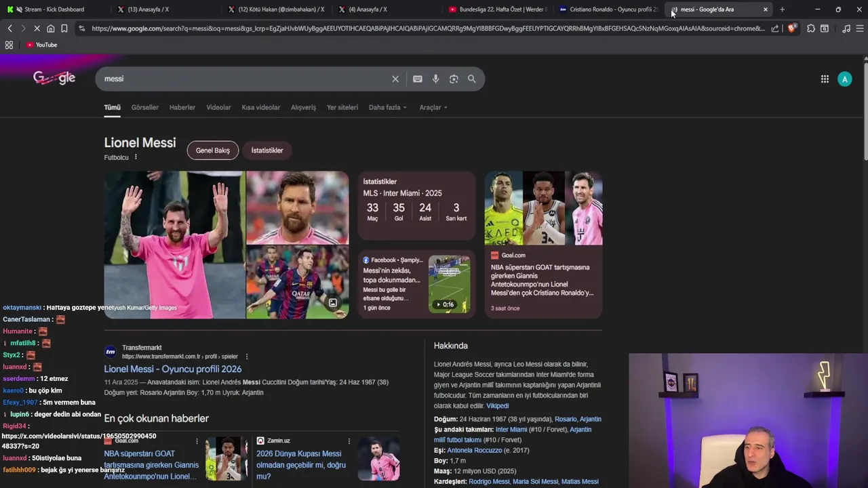868x488 pixels.
Task: Select the Genel Bakış chip
Action: click(213, 150)
